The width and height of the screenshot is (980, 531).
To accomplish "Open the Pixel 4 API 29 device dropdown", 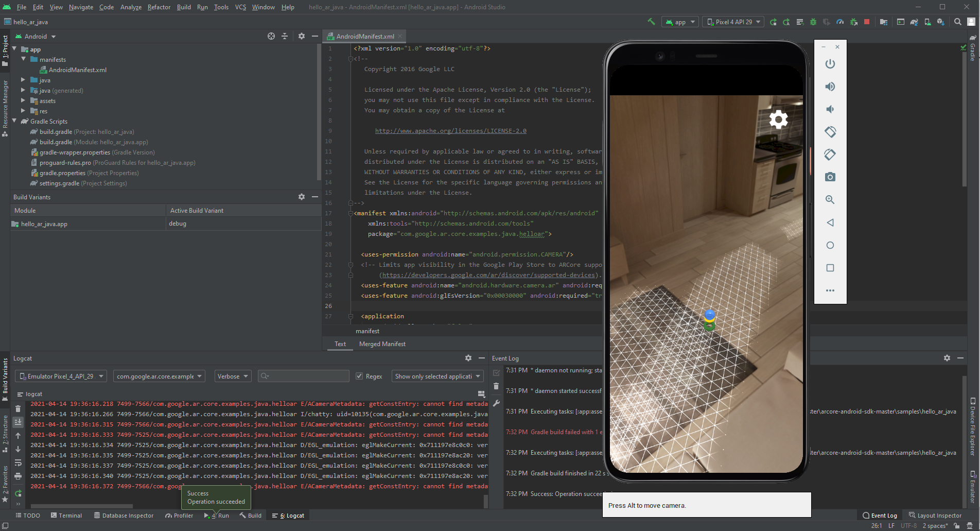I will coord(733,22).
